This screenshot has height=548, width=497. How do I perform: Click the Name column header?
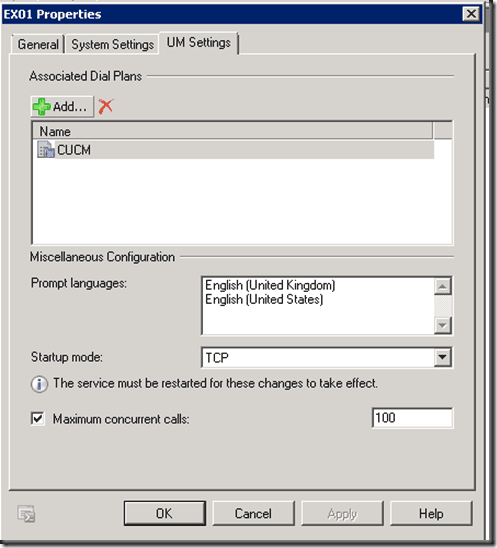click(x=232, y=131)
